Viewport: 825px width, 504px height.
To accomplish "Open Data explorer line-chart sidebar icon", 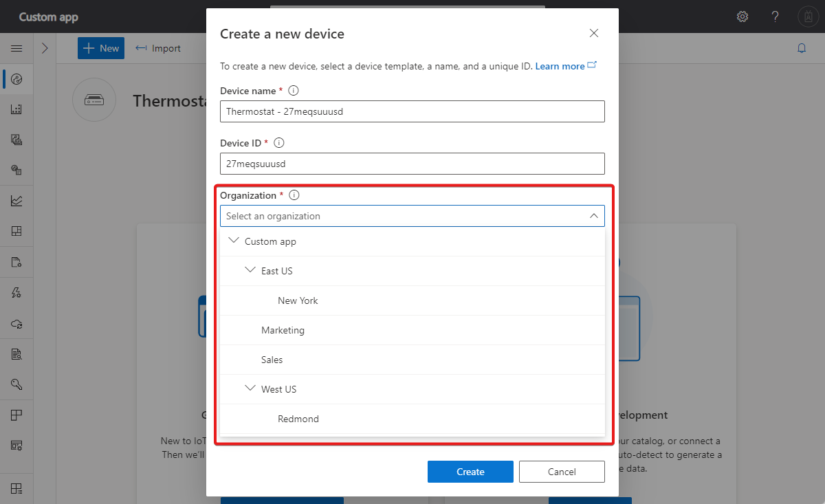I will (x=16, y=201).
